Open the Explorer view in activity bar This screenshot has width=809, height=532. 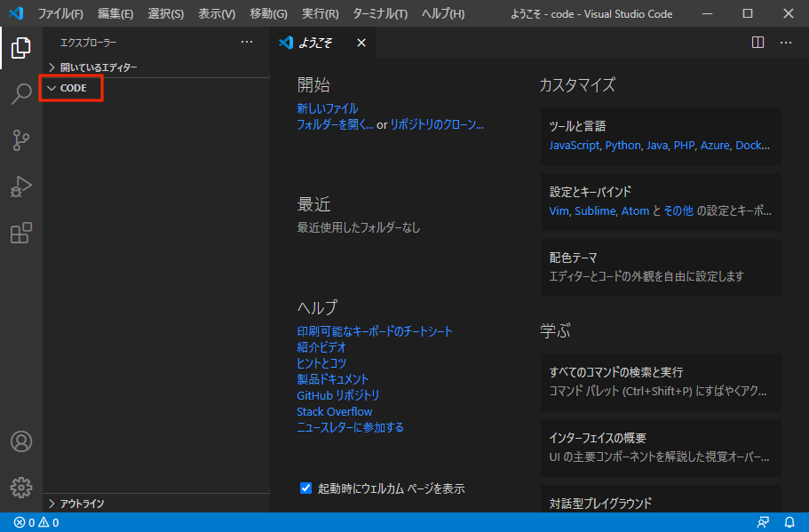21,48
